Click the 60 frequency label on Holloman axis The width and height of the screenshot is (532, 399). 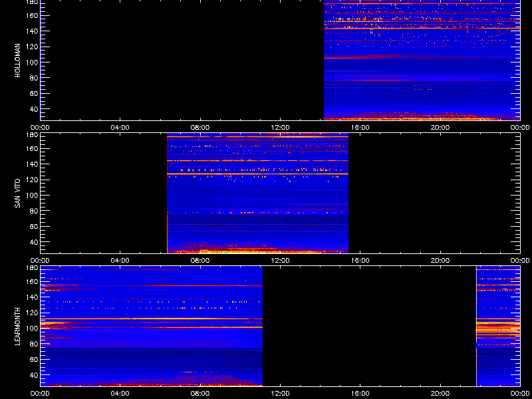(35, 93)
